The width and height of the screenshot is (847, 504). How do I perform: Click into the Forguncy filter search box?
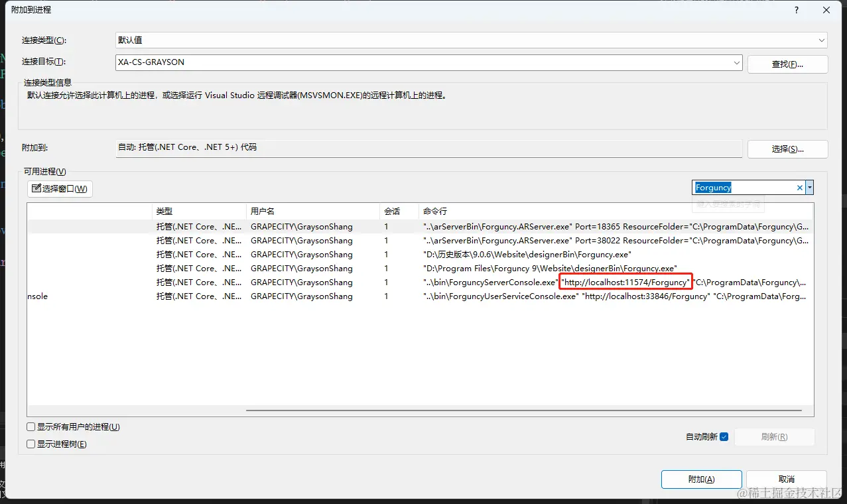point(744,188)
